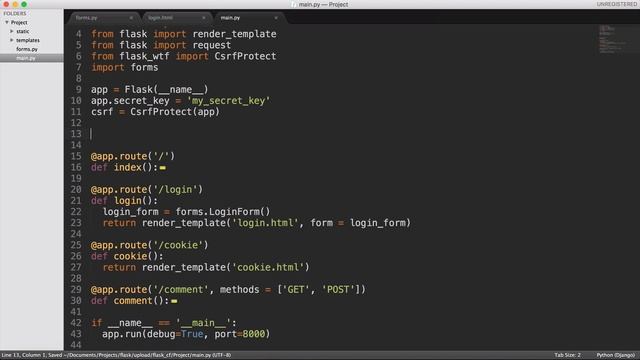The width and height of the screenshot is (640, 360).
Task: Select the Project root folder name
Action: coord(19,22)
